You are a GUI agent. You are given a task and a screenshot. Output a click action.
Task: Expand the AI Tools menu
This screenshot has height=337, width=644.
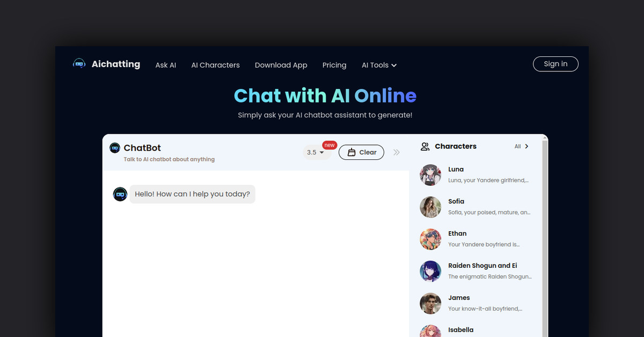coord(379,65)
